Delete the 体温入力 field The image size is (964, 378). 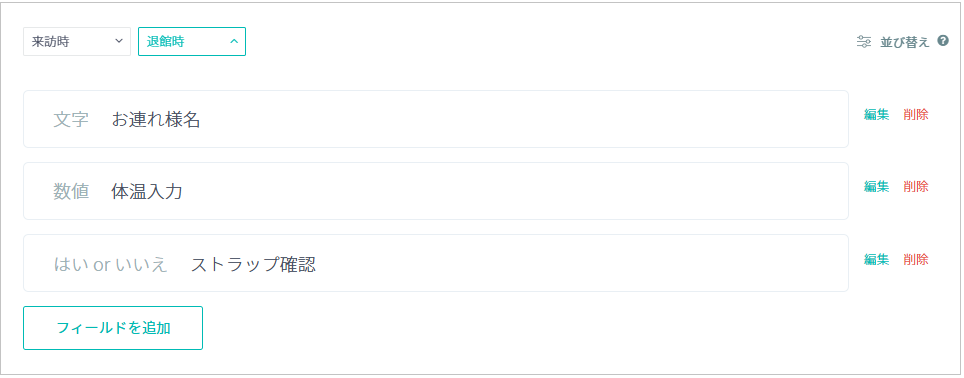point(915,186)
